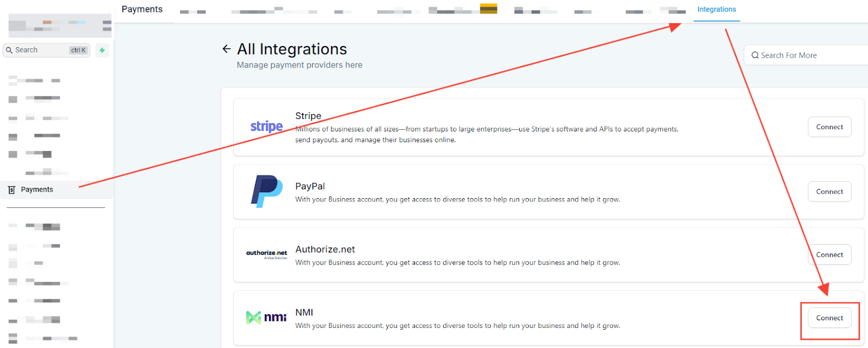Connect the PayPal integration
Viewport: 868px width, 348px height.
click(829, 192)
